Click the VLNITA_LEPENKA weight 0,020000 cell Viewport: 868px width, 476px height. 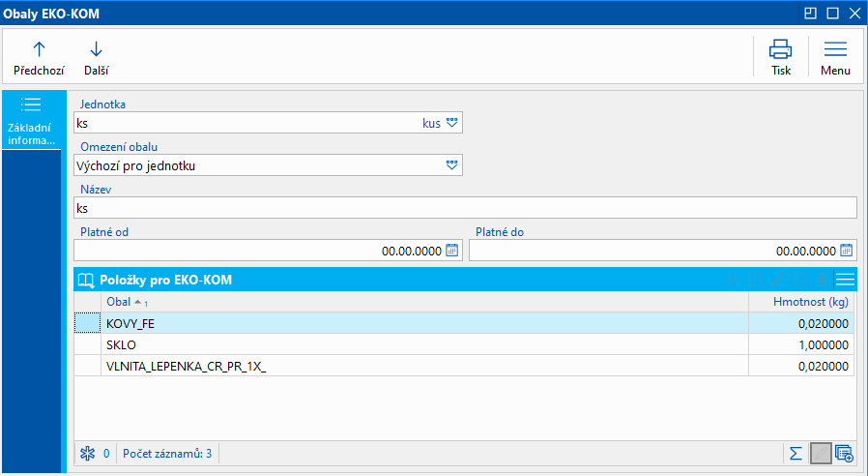[801, 367]
